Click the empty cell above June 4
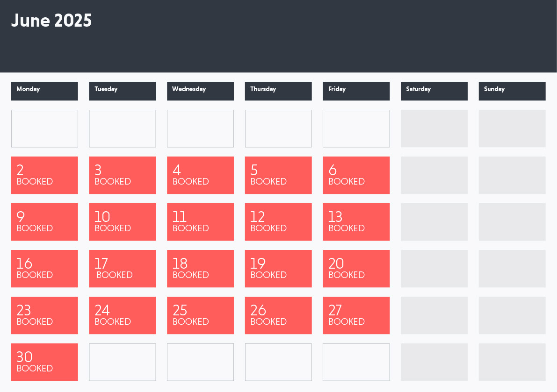557x392 pixels. click(x=200, y=128)
